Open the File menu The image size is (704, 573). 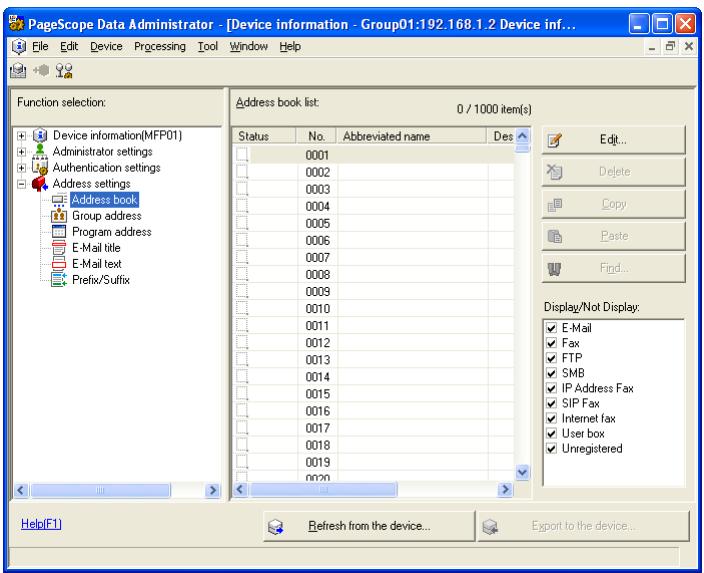point(40,46)
